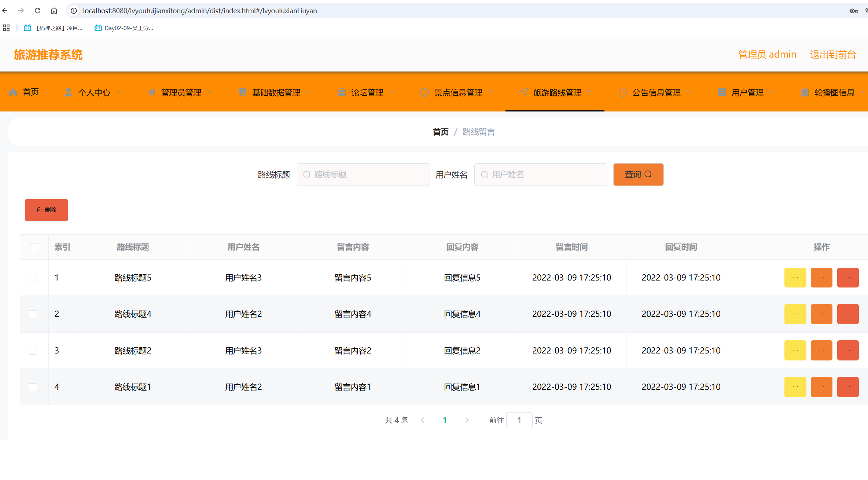Open the 个人中心 menu
The image size is (868, 480).
[x=92, y=92]
